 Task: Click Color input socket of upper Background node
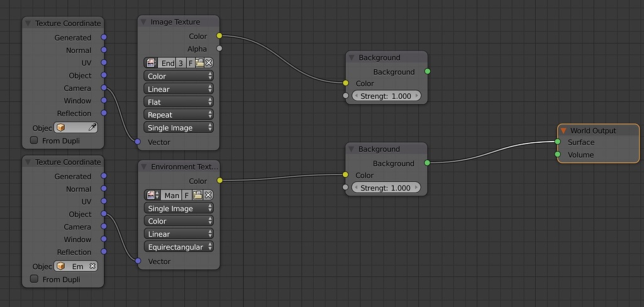click(x=346, y=83)
